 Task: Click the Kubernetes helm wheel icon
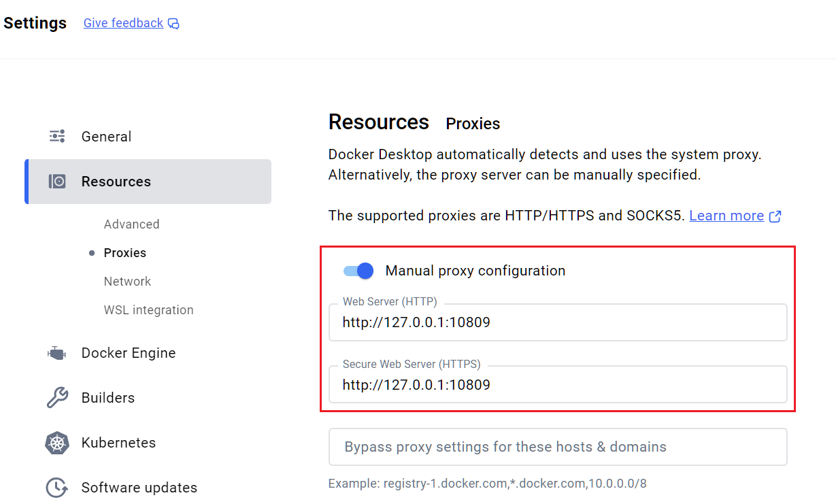click(x=57, y=443)
